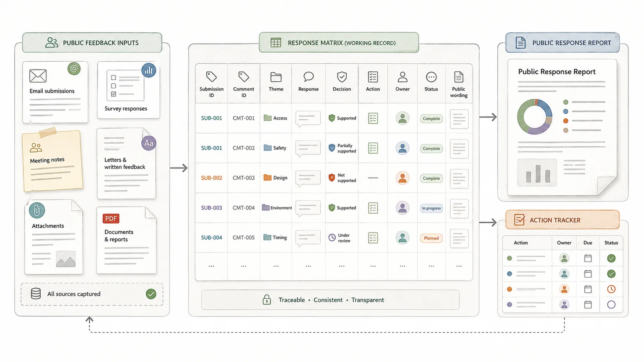Viewport: 644px width, 362px height.
Task: Click the orange legend dot in the report
Action: (x=566, y=121)
